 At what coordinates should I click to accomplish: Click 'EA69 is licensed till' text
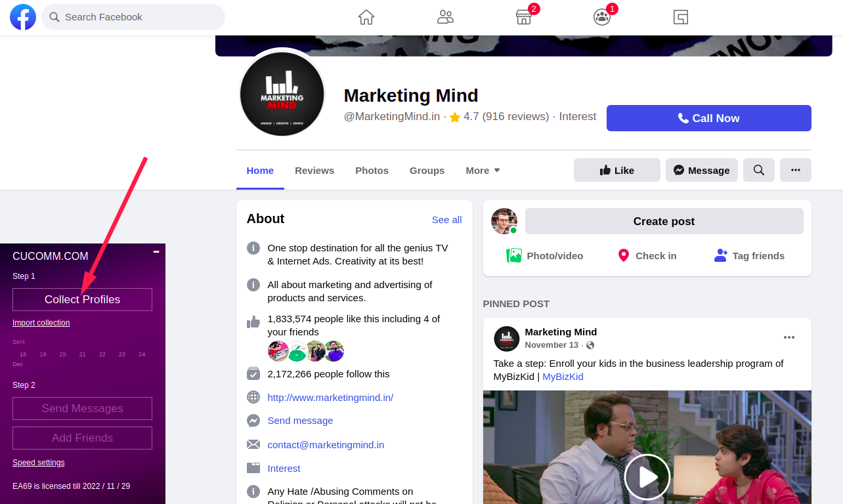point(71,486)
